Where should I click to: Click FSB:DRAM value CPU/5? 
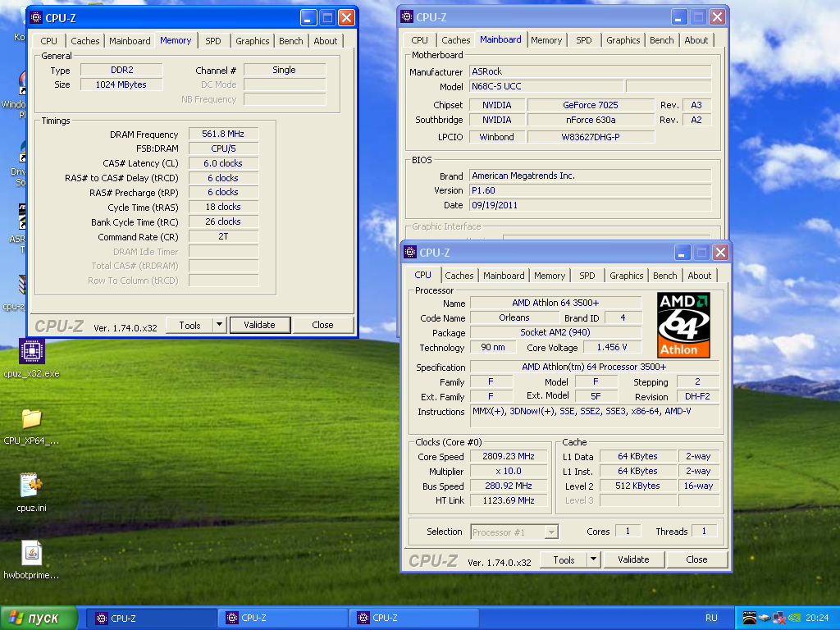point(223,148)
